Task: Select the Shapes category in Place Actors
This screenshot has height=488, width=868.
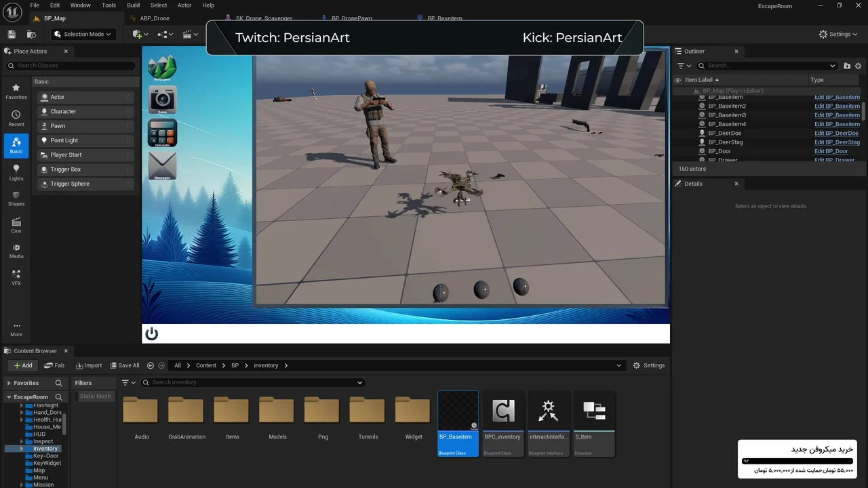Action: click(x=16, y=199)
